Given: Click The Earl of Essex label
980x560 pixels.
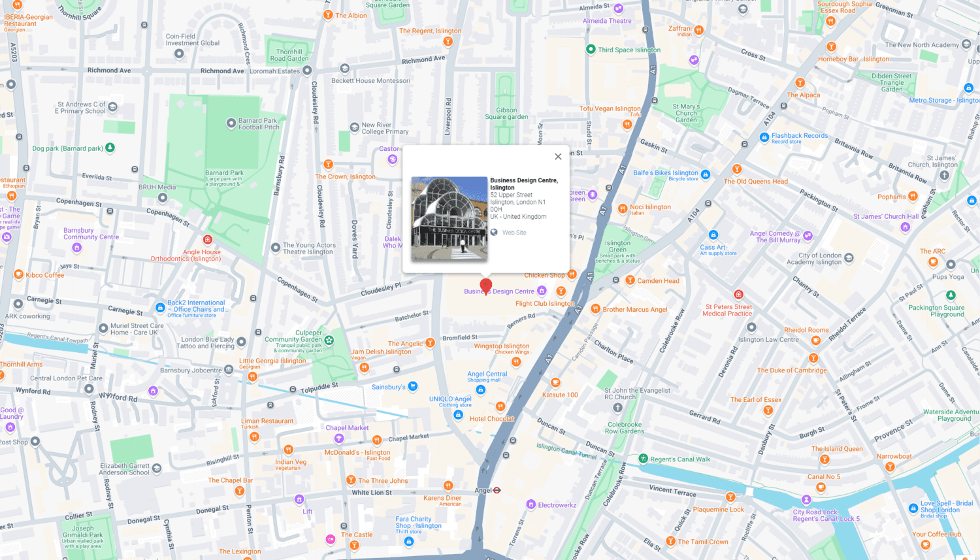Looking at the screenshot, I should pyautogui.click(x=756, y=399).
